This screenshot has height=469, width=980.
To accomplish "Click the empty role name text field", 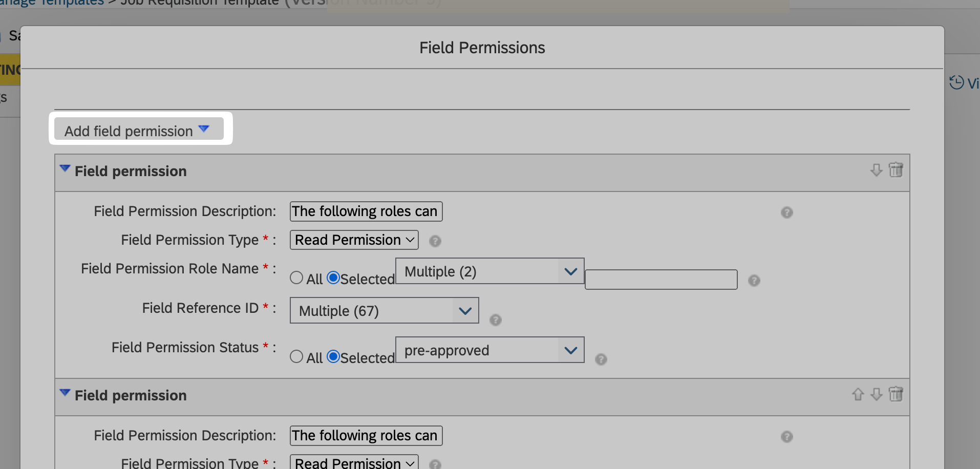I will coord(661,280).
